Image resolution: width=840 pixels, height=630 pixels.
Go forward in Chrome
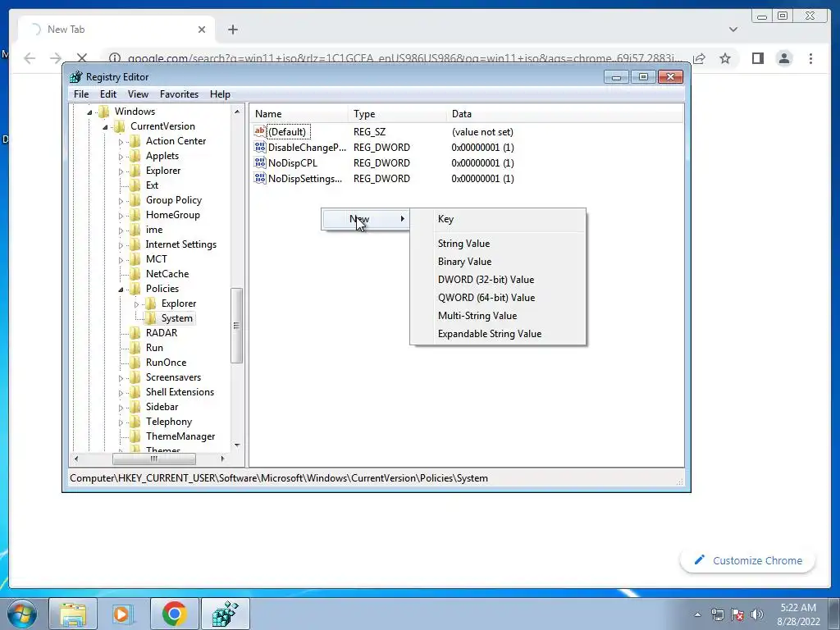56,58
